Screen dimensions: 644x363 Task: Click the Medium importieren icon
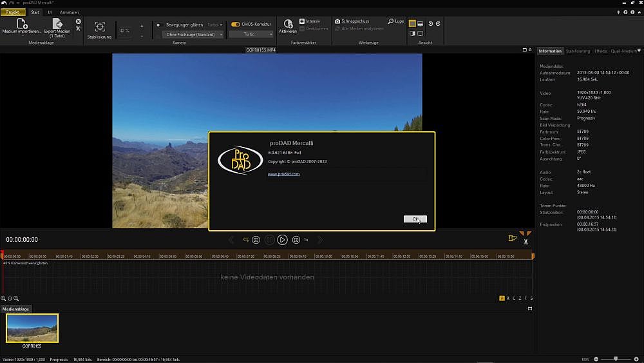[21, 24]
